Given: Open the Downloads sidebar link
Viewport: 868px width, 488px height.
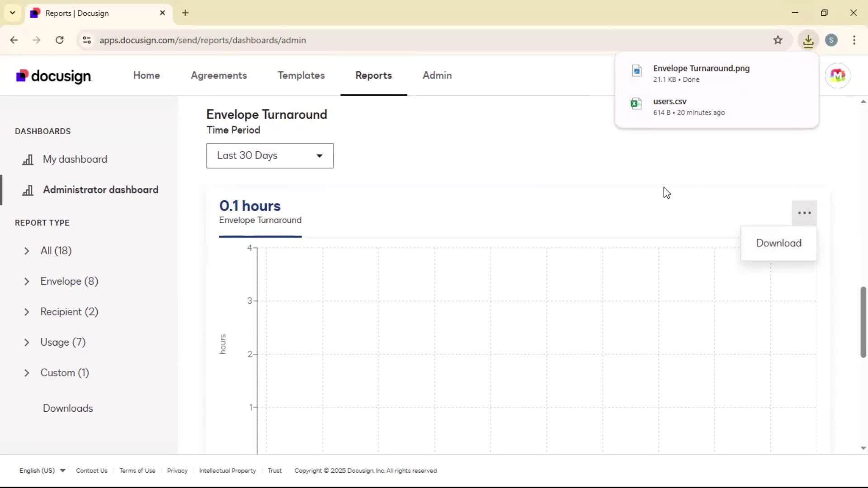Looking at the screenshot, I should tap(68, 408).
